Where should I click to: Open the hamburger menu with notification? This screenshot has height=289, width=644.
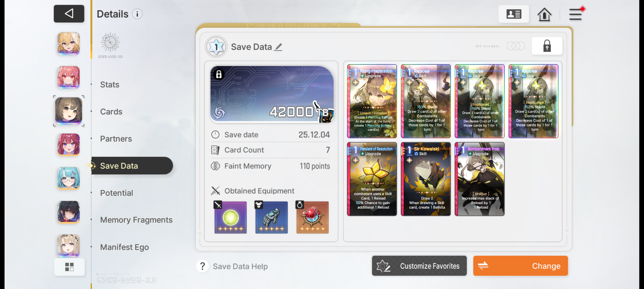pos(576,14)
